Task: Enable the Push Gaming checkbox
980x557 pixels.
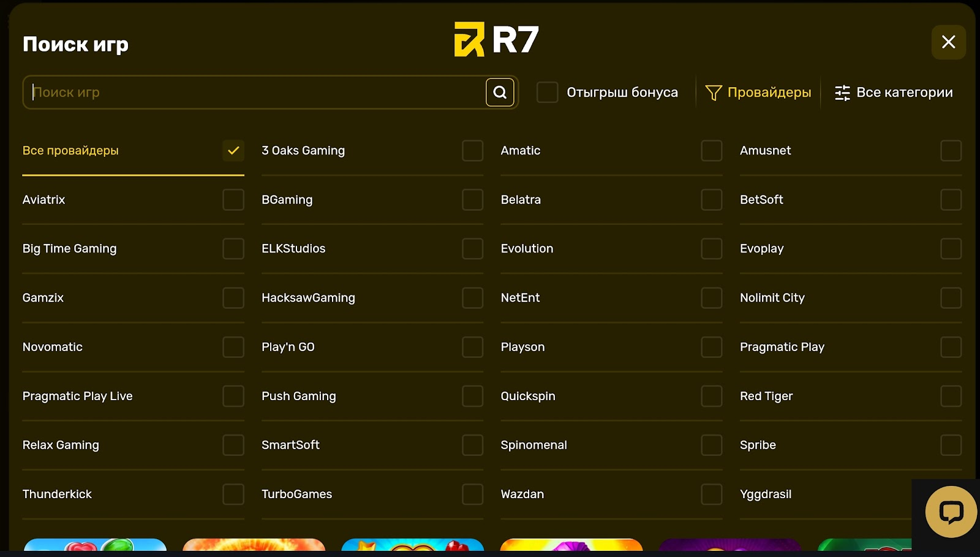Action: click(x=472, y=396)
